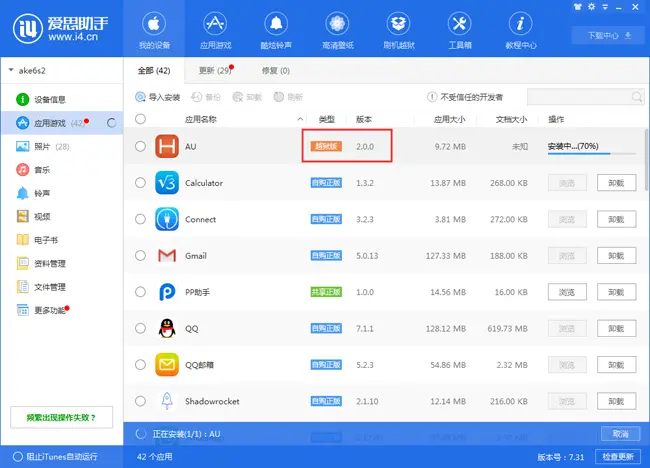This screenshot has height=468, width=650.
Task: Click 下载中心 download center button
Action: (x=609, y=36)
